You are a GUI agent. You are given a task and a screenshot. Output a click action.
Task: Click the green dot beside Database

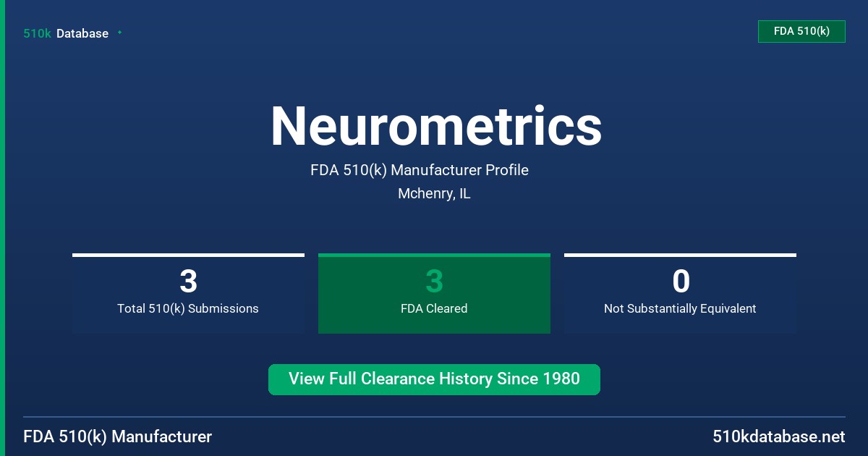[119, 33]
